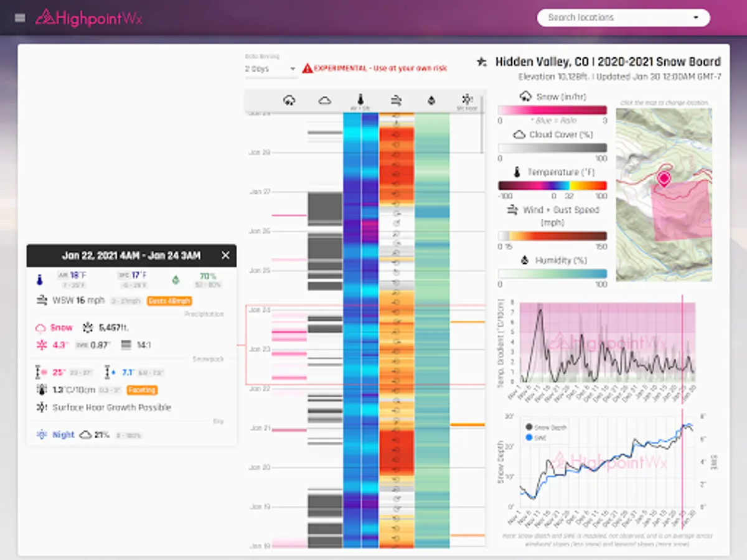Click the gray cloud cover color bar

coord(553,148)
